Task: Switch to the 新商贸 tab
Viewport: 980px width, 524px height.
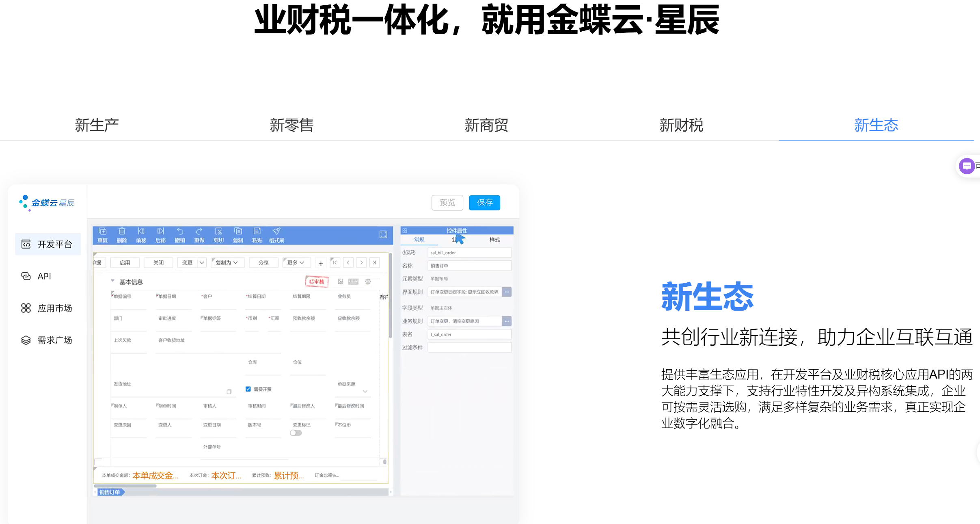Action: pos(487,125)
